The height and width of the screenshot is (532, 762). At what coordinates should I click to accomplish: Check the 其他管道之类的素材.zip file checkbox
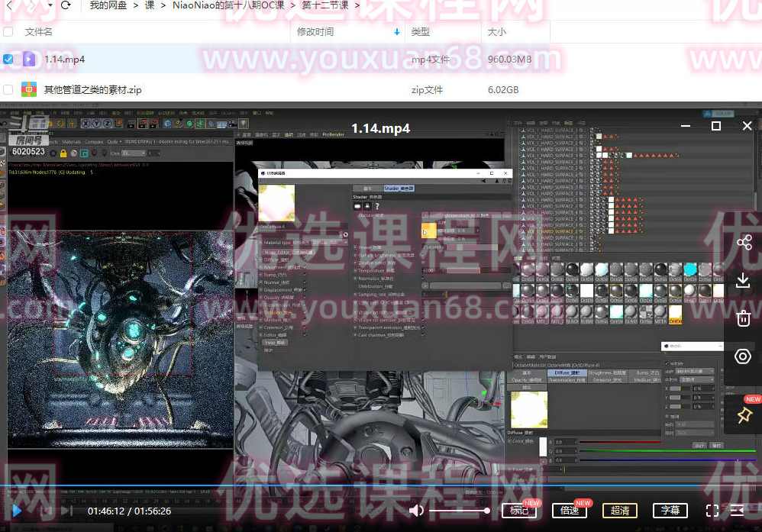[9, 89]
